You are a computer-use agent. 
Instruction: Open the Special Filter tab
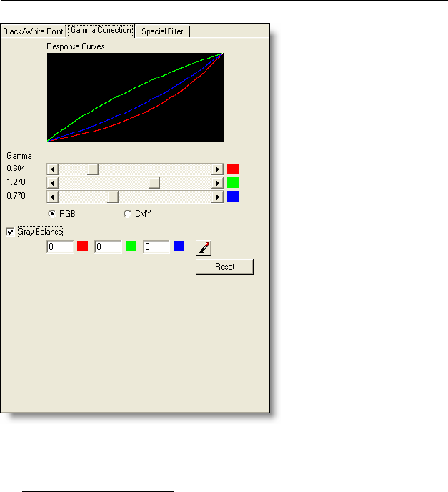[x=164, y=31]
